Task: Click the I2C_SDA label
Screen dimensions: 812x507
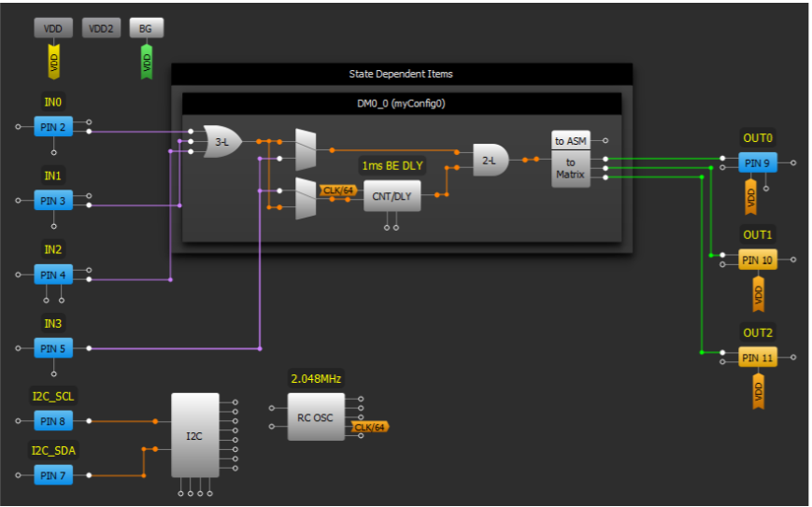Action: coord(53,450)
